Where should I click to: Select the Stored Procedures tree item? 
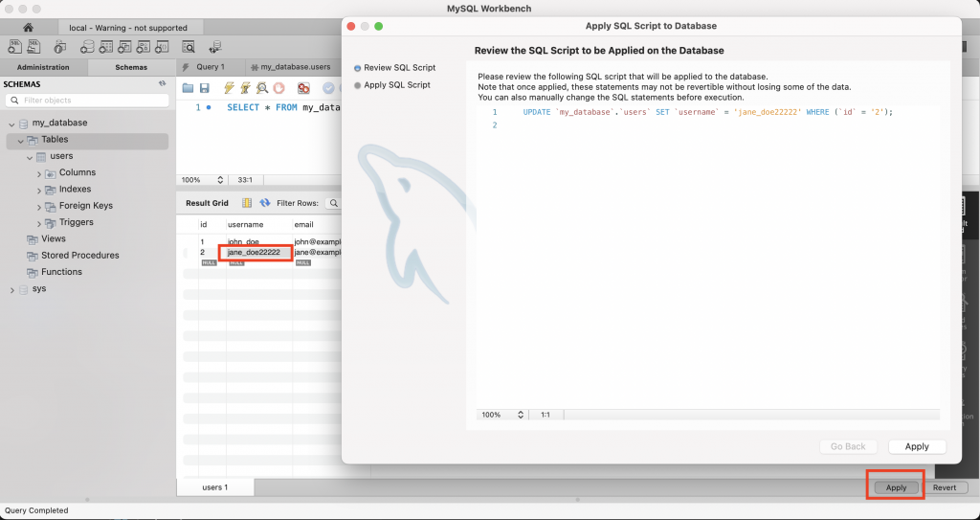pos(80,256)
